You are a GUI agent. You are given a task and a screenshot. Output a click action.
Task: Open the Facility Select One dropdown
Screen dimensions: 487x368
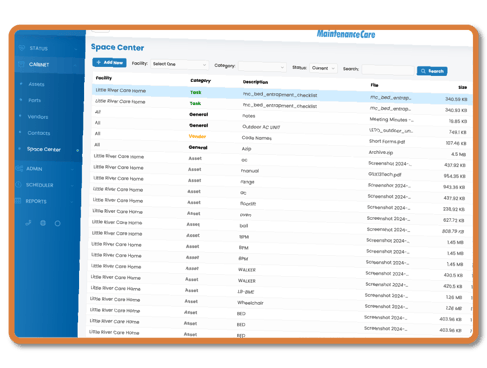point(179,64)
